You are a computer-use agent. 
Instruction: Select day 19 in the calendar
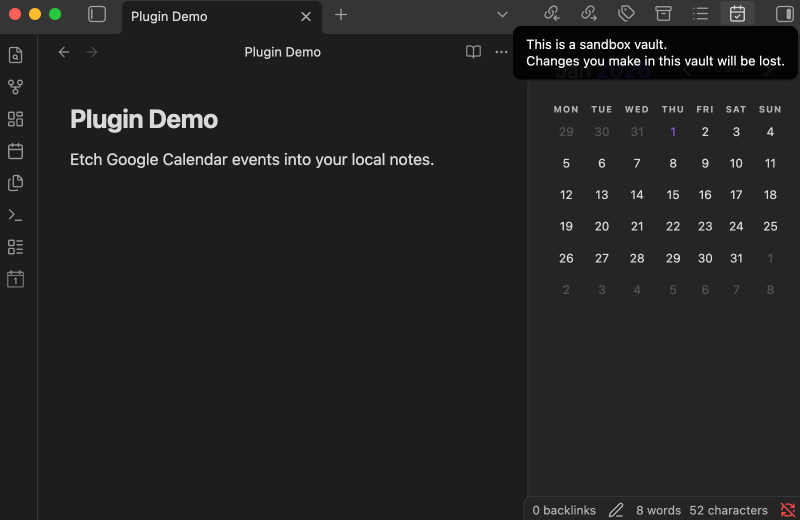(566, 227)
